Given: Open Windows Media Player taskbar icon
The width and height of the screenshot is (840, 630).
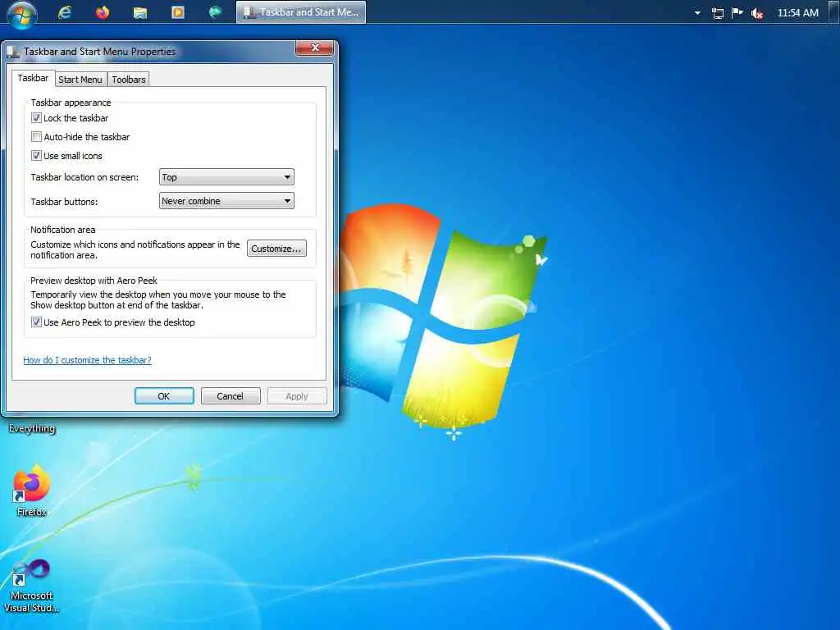Looking at the screenshot, I should point(177,12).
